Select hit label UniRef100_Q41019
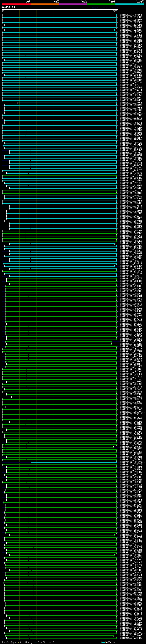 point(131,271)
